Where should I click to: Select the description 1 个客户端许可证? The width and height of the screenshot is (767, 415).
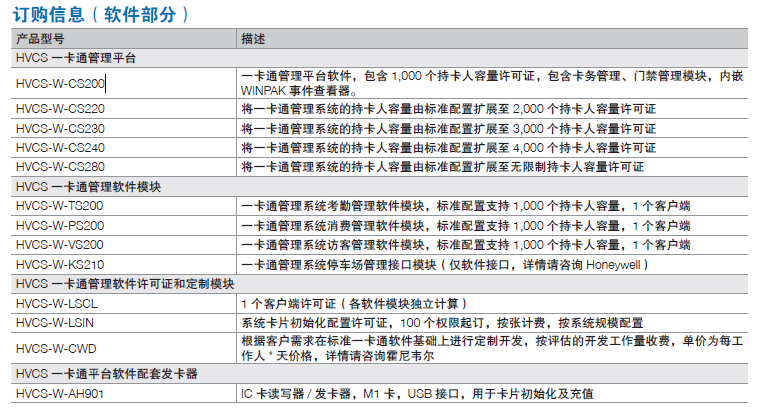tap(355, 304)
